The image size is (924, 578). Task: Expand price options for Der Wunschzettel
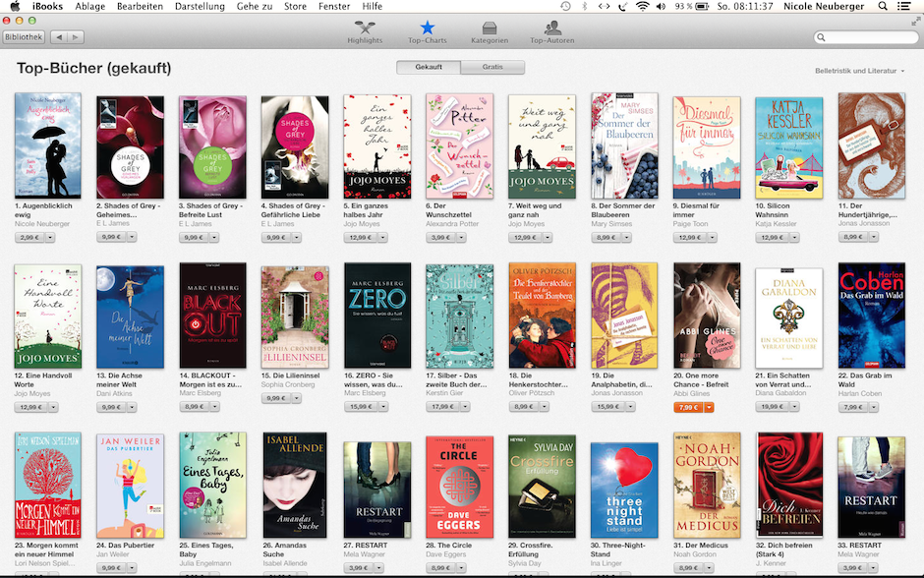coord(461,238)
